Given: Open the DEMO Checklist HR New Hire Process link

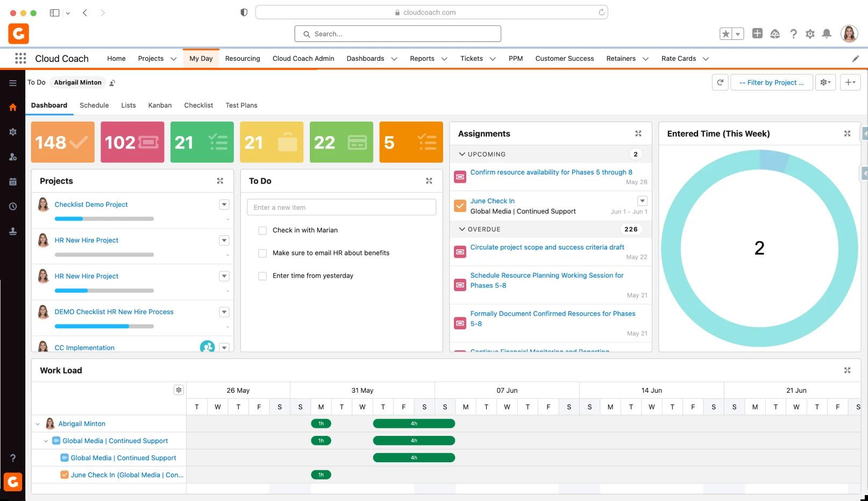Looking at the screenshot, I should [114, 312].
